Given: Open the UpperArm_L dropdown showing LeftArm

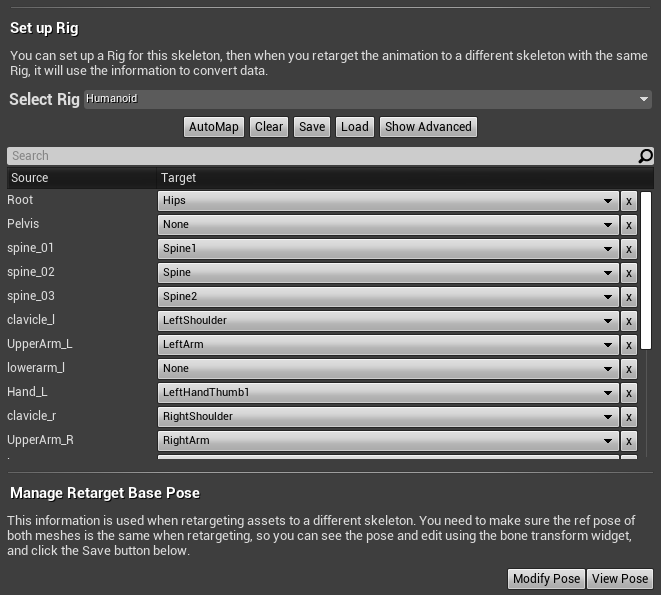Looking at the screenshot, I should pyautogui.click(x=388, y=345).
